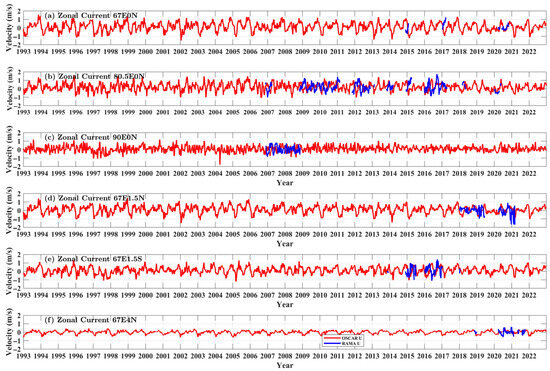Screen dimensions: 550x371
Task: Click the "Velocity (m/s)" y-axis label of panel (d)
Action: (9, 210)
